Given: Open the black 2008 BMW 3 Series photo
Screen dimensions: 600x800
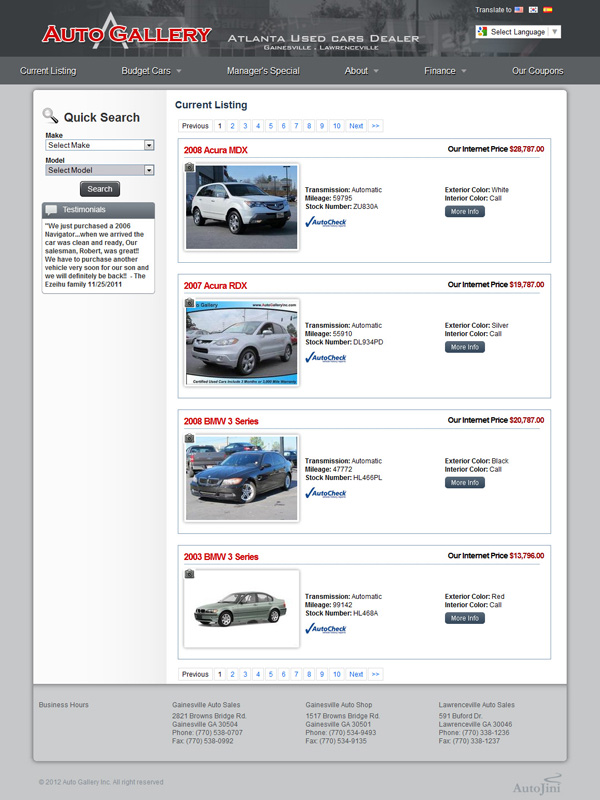Looking at the screenshot, I should [241, 478].
